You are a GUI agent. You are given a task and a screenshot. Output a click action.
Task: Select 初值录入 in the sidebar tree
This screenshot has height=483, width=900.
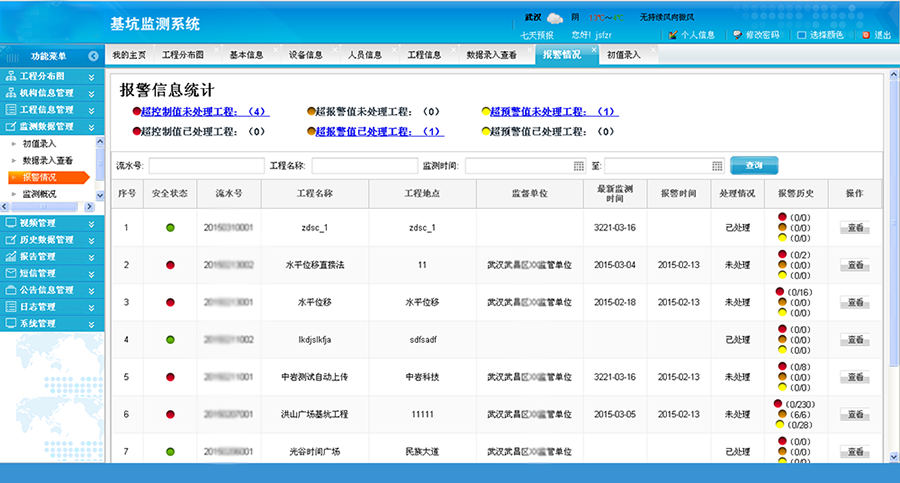39,144
